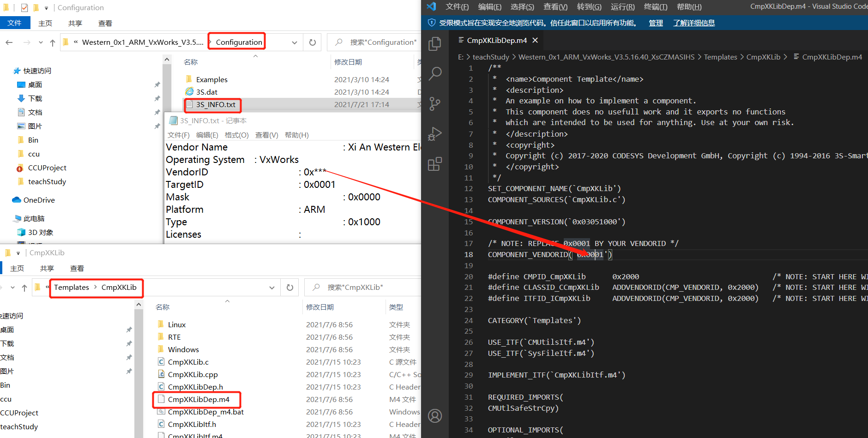This screenshot has width=868, height=438.
Task: Click the 管理 link in restricted banner
Action: pos(656,23)
